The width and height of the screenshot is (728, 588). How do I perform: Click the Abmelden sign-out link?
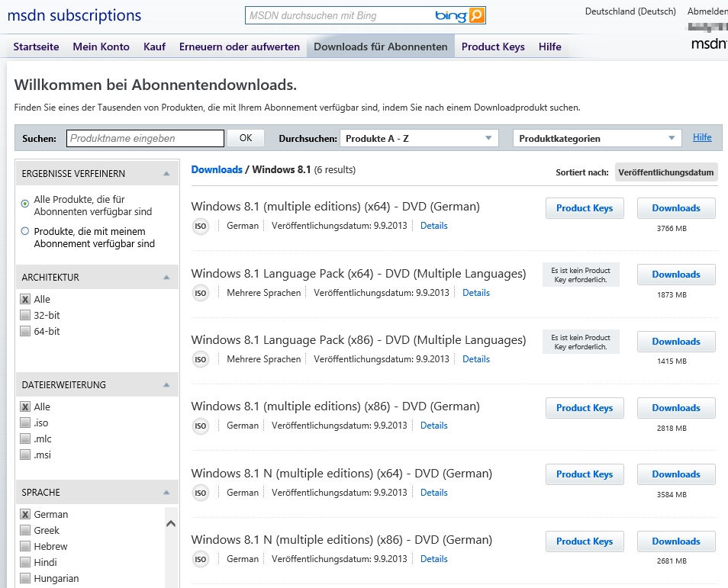(707, 11)
